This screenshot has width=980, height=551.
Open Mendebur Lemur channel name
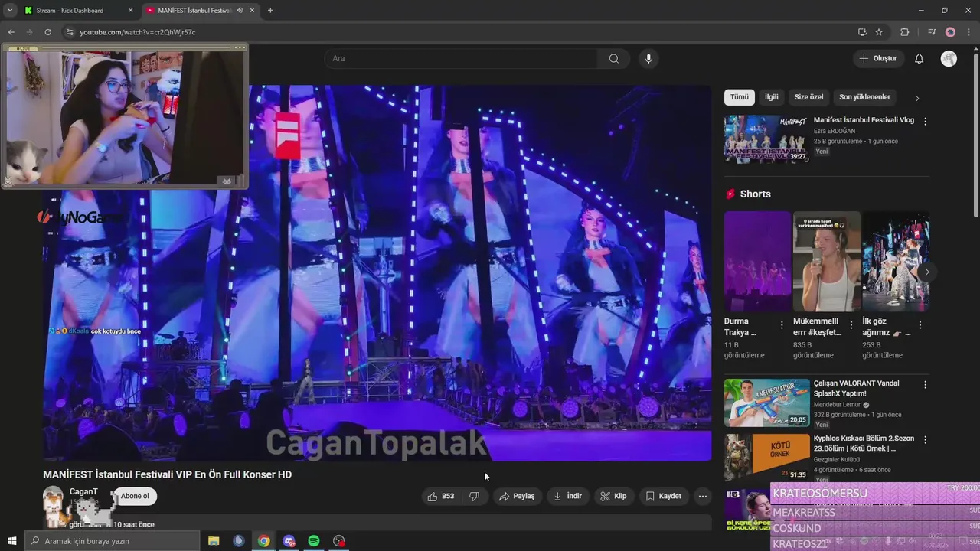[x=838, y=405]
